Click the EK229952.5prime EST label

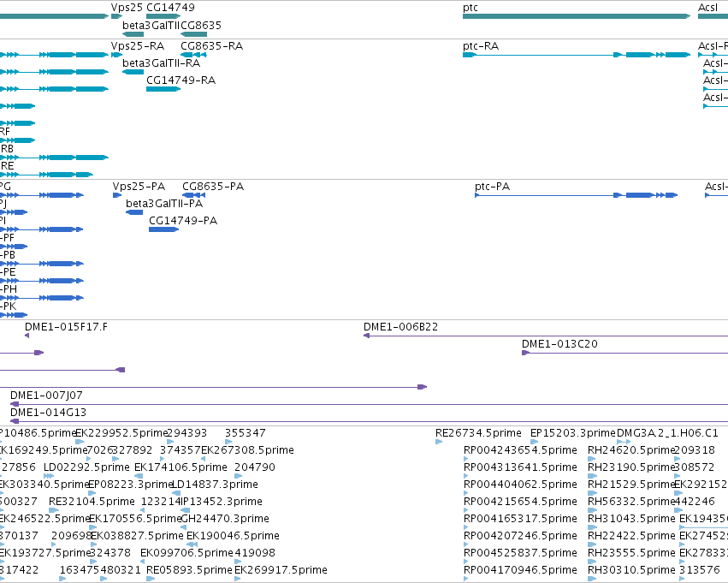click(x=121, y=433)
